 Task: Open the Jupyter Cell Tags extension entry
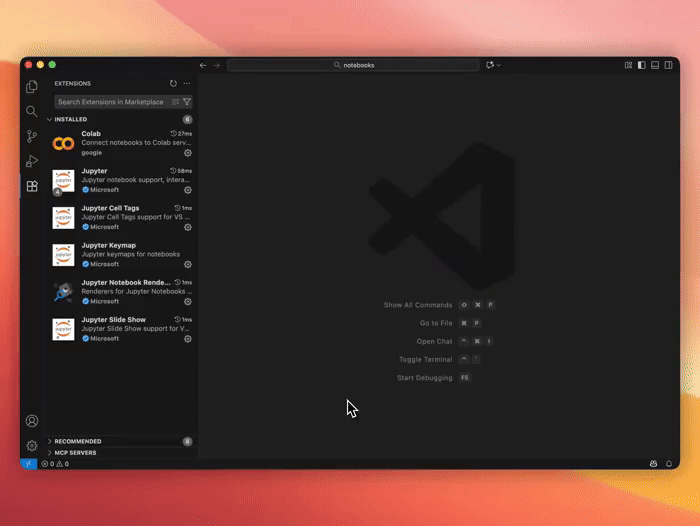(121, 217)
